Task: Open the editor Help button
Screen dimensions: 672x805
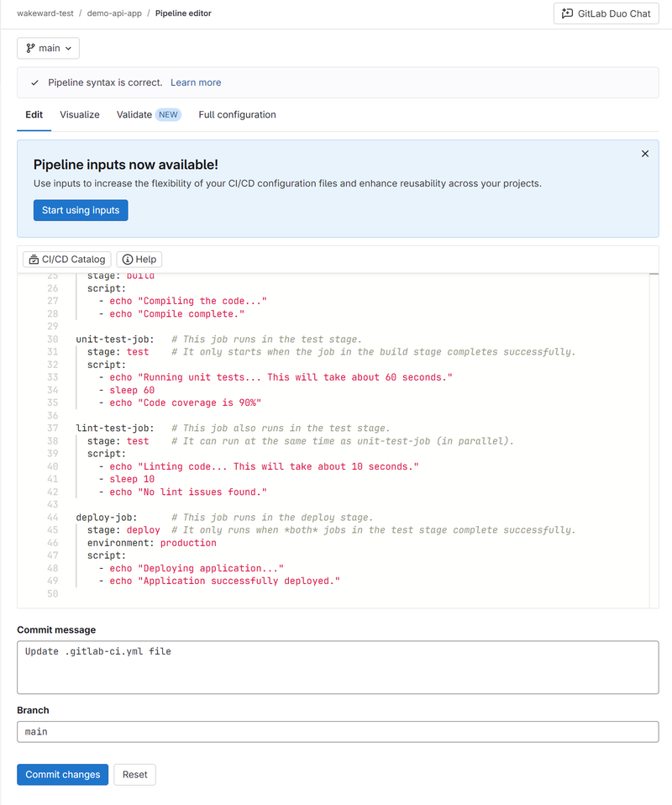Action: (x=139, y=260)
